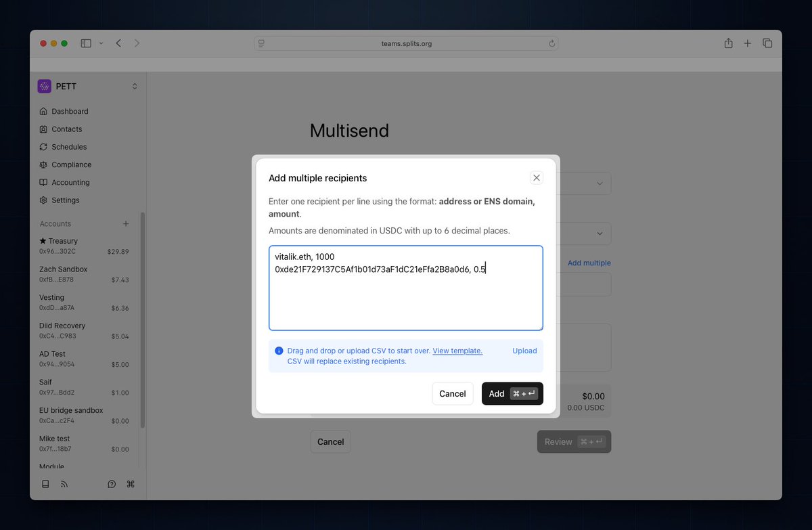The image size is (812, 530).
Task: Select the Mike test account
Action: coord(84,443)
